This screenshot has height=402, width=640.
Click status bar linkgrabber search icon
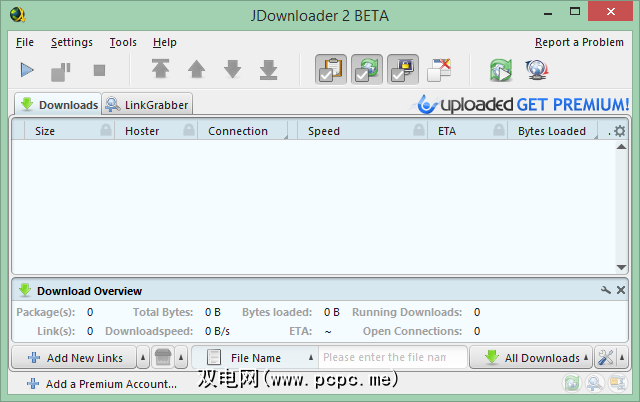[595, 383]
